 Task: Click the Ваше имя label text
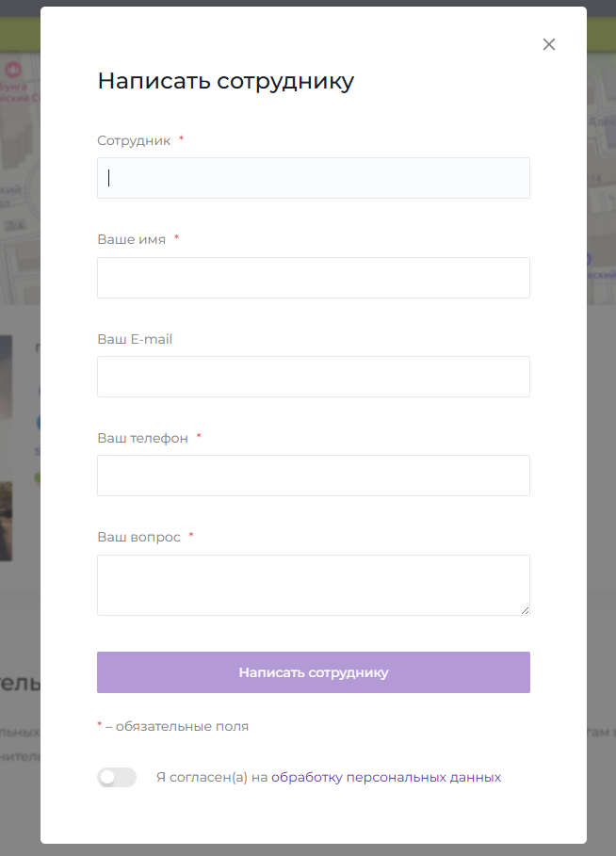(x=131, y=239)
